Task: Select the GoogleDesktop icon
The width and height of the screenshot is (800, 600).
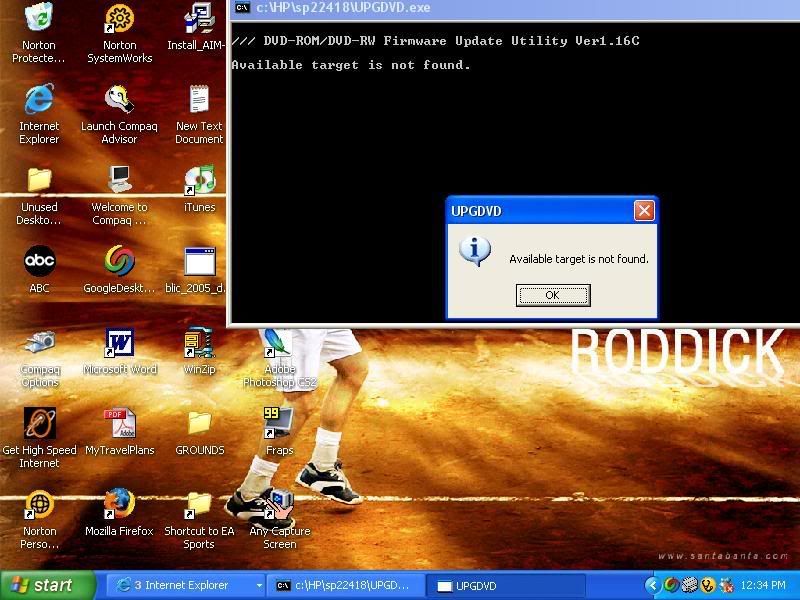Action: point(119,269)
